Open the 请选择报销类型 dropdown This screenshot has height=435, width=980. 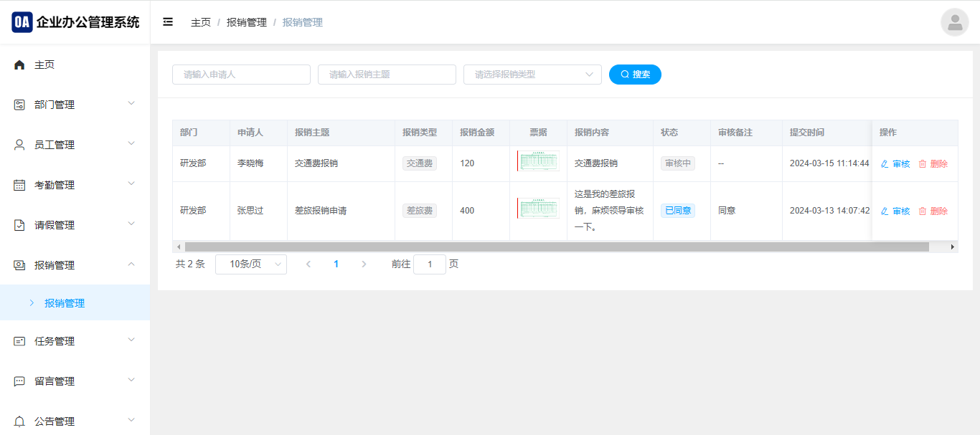(x=532, y=75)
